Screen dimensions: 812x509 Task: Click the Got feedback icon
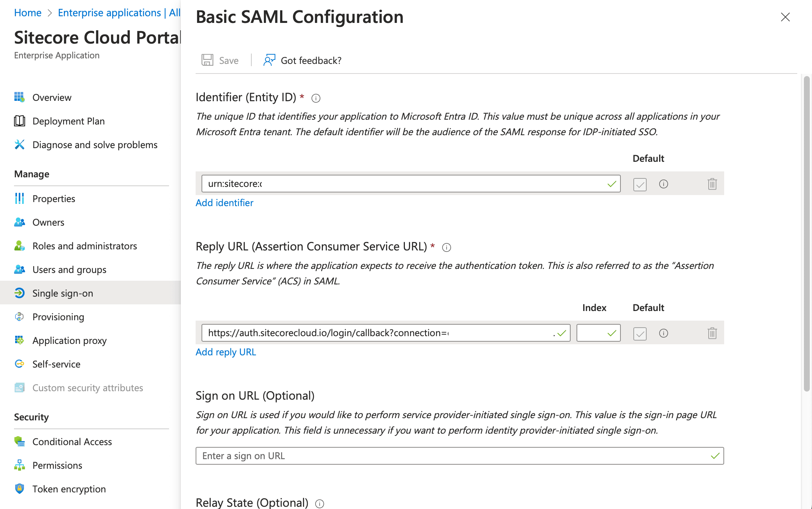click(x=269, y=60)
